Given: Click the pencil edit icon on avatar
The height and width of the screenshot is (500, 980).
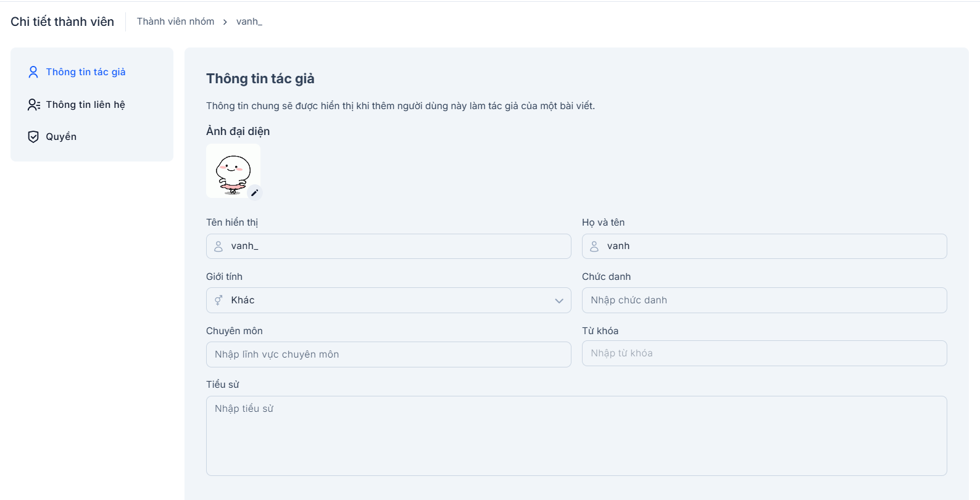Looking at the screenshot, I should coord(254,193).
